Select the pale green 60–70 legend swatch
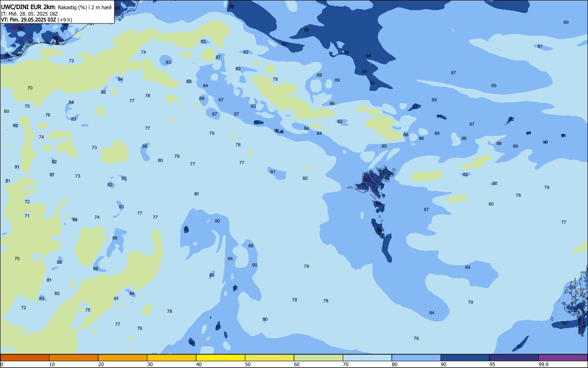588x368 pixels. pyautogui.click(x=318, y=357)
